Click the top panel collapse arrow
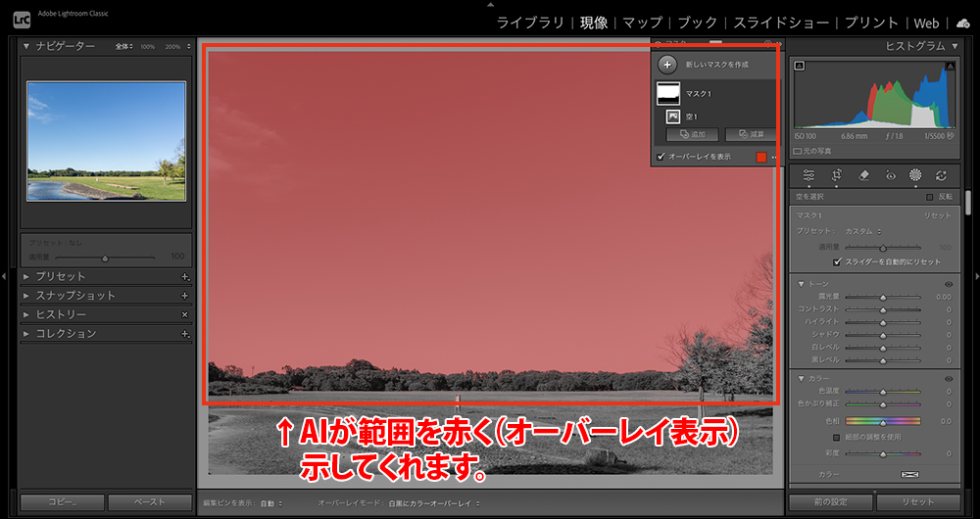 pyautogui.click(x=490, y=4)
